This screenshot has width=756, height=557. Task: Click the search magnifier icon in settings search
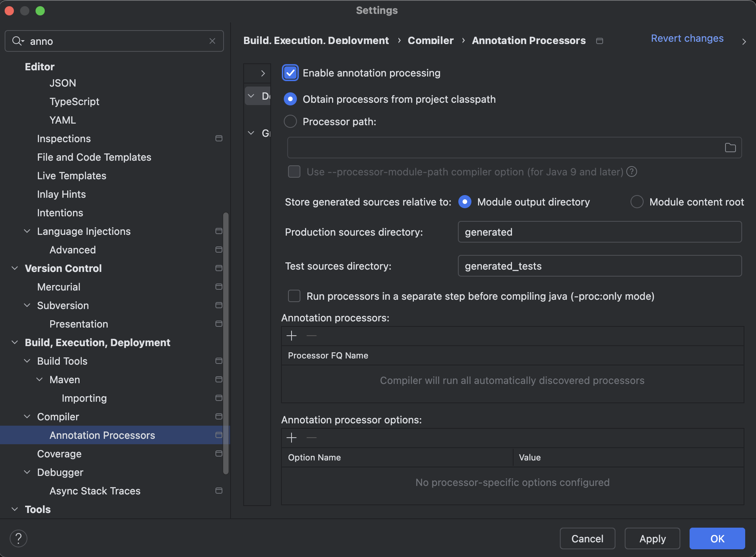[x=17, y=41]
